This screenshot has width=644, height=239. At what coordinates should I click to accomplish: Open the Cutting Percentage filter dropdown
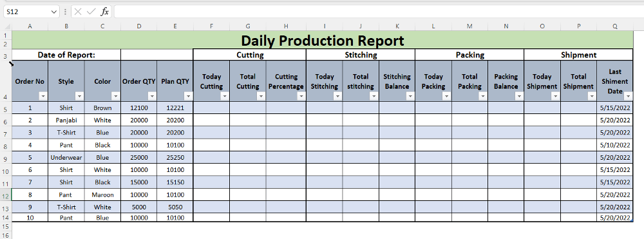pyautogui.click(x=301, y=96)
